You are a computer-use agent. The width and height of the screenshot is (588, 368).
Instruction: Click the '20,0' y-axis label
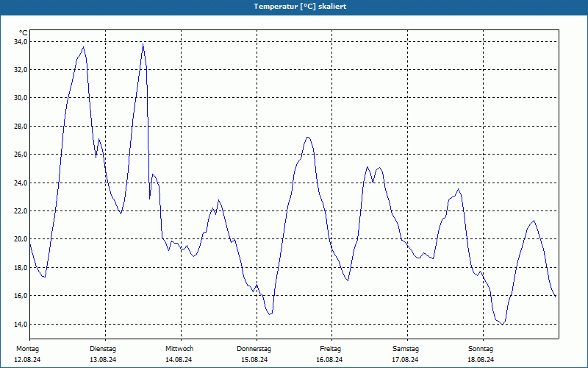[21, 239]
